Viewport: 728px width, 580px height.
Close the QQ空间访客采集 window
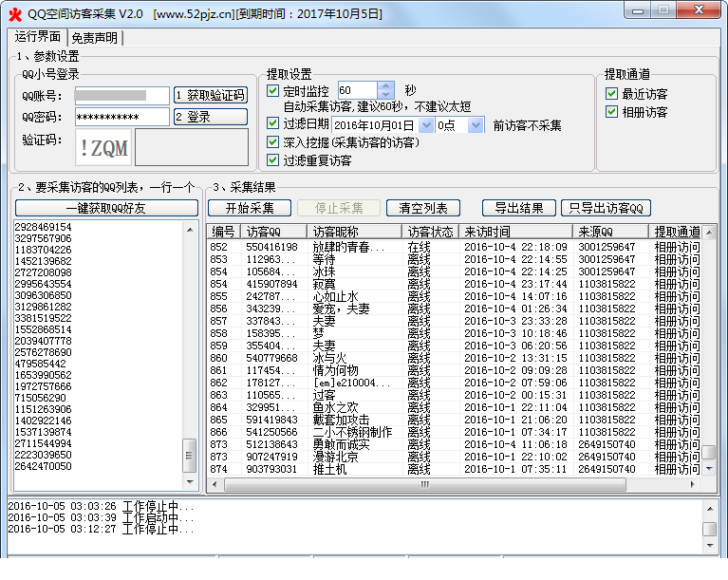point(699,10)
